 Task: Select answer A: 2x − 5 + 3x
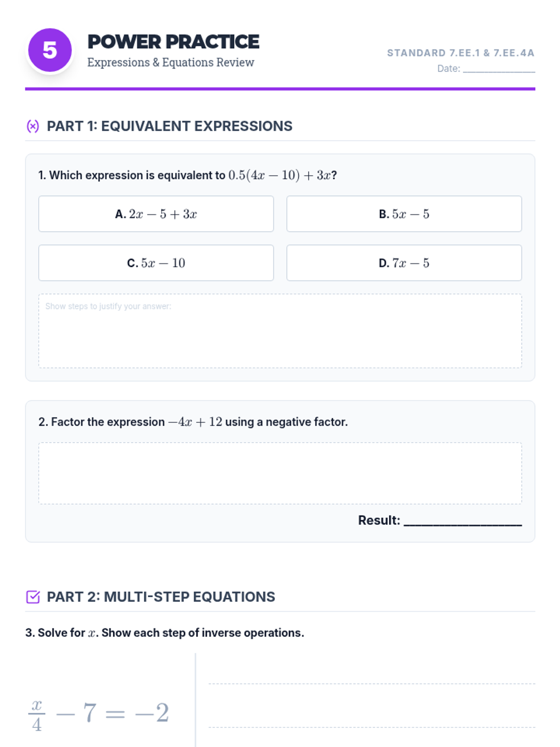click(156, 214)
